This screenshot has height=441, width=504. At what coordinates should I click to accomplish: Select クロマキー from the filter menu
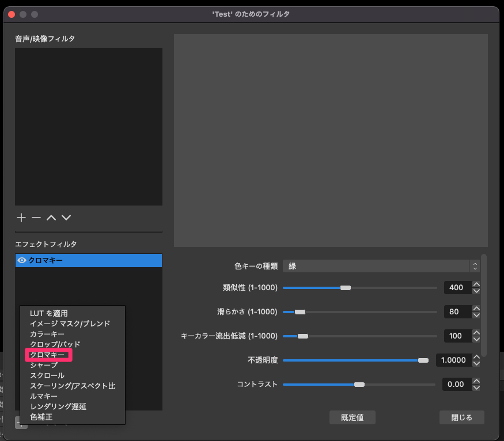(x=48, y=355)
